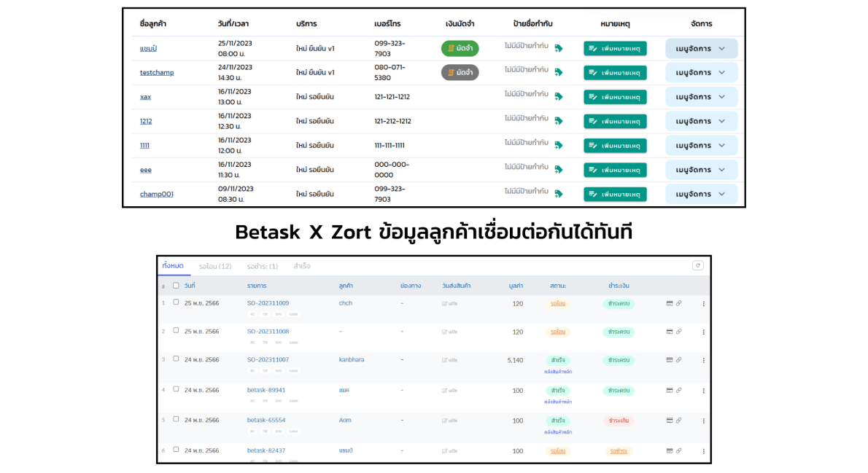
Task: Click the payment card icon on SO-202311009 row
Action: tap(669, 302)
